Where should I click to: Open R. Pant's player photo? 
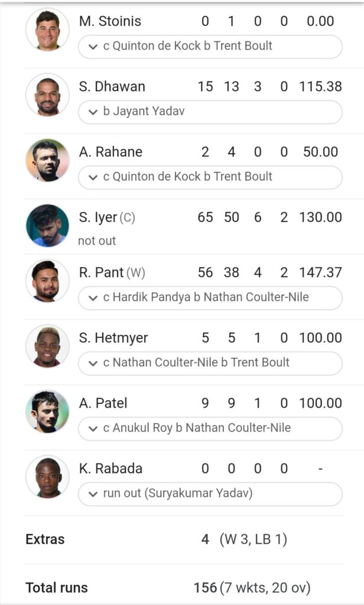(x=47, y=281)
